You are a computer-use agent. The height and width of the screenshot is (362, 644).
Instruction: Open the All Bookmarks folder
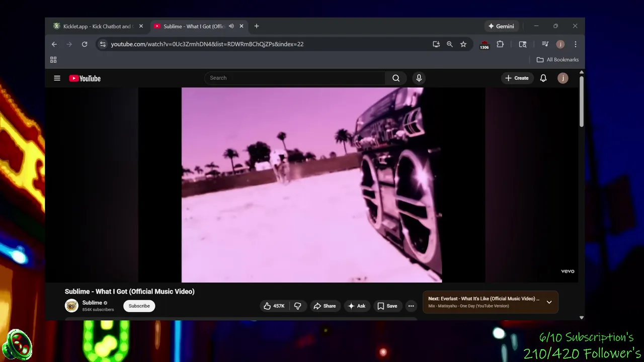coord(557,60)
